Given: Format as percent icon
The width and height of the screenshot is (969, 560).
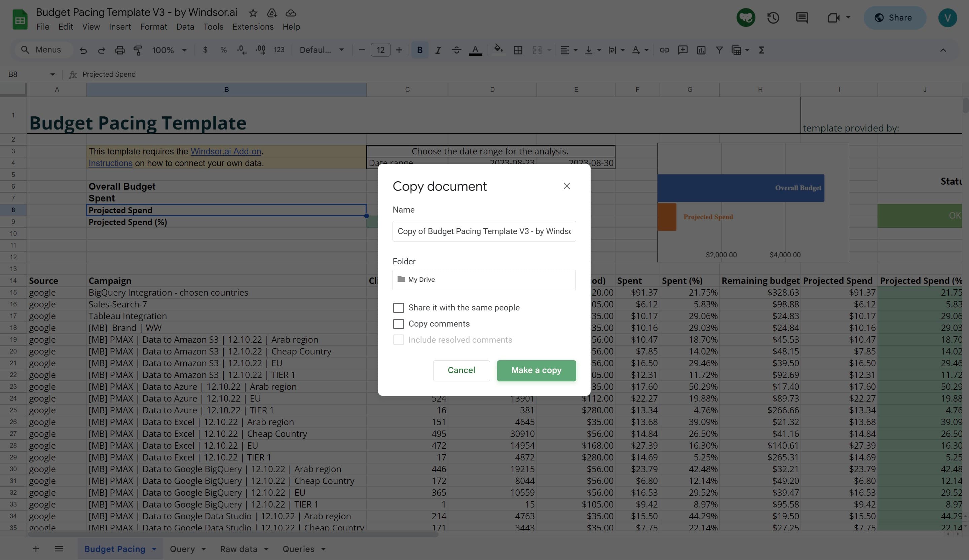Looking at the screenshot, I should [223, 50].
